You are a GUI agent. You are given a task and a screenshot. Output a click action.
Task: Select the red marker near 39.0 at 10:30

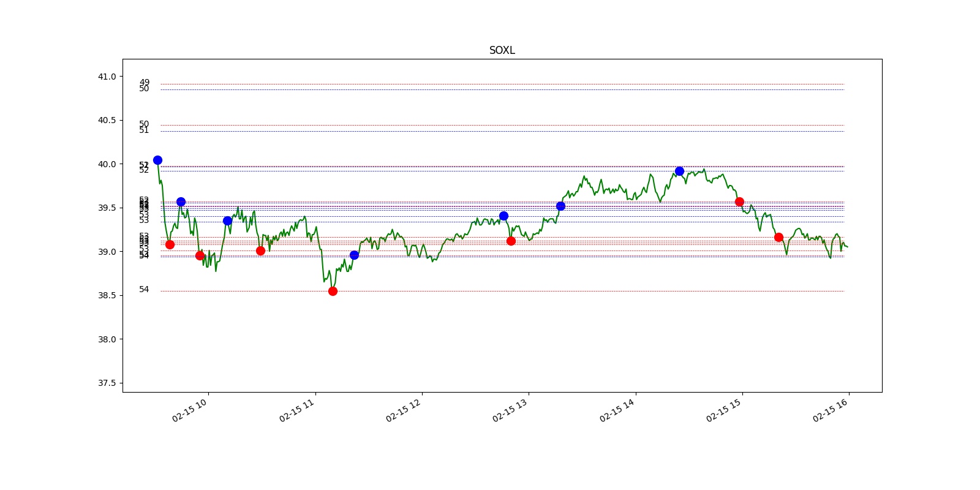[260, 251]
